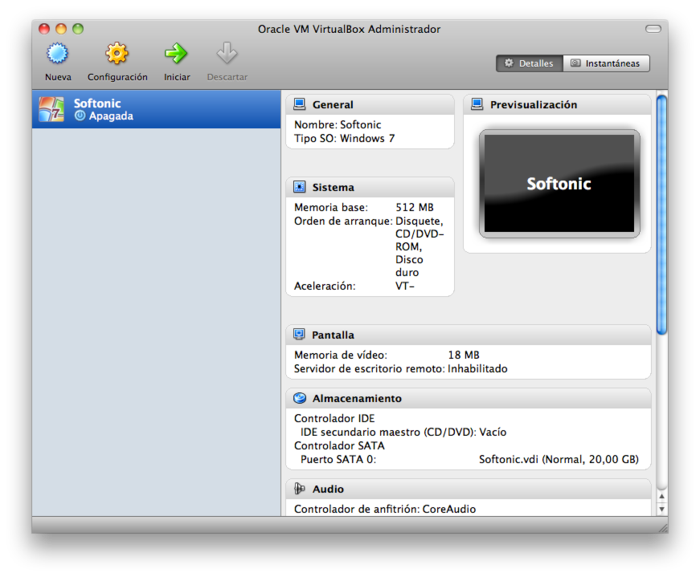The width and height of the screenshot is (700, 577).
Task: Click the Nueva new machine icon
Action: 58,54
